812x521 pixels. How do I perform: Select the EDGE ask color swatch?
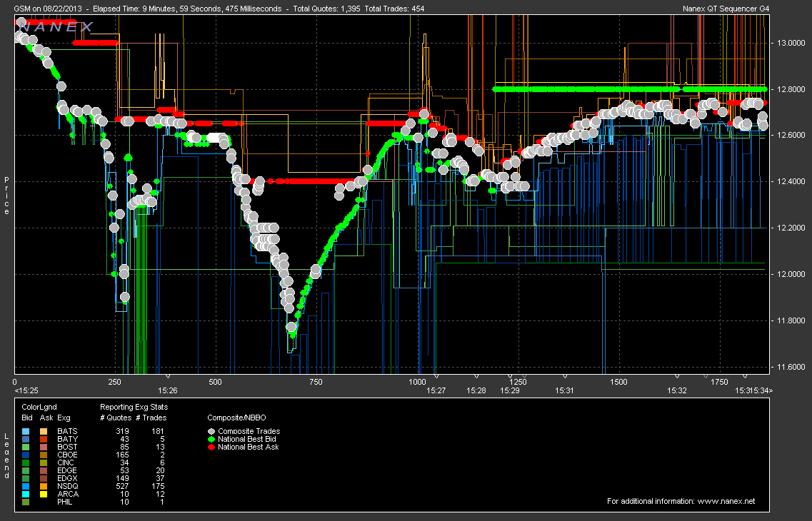click(x=44, y=470)
